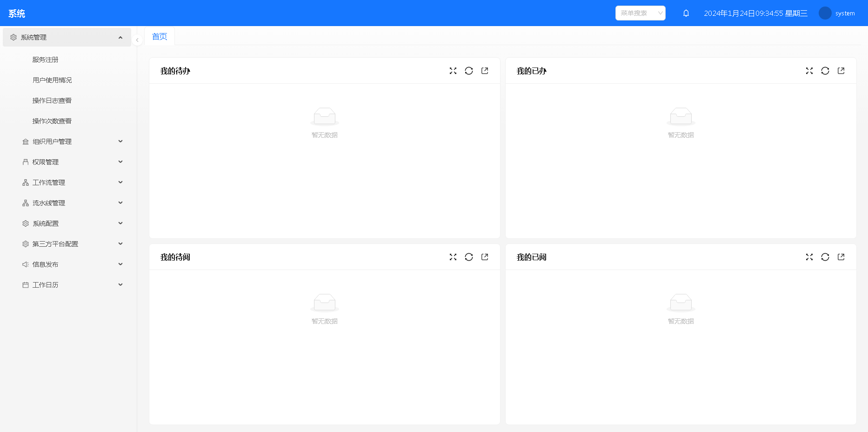
Task: Click the 工作日历 calendar icon
Action: tap(26, 285)
